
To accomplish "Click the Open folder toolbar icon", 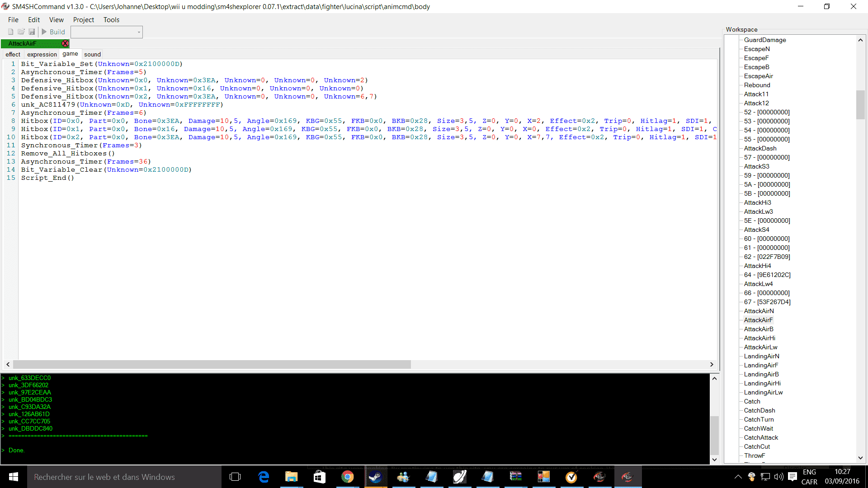I will tap(21, 32).
